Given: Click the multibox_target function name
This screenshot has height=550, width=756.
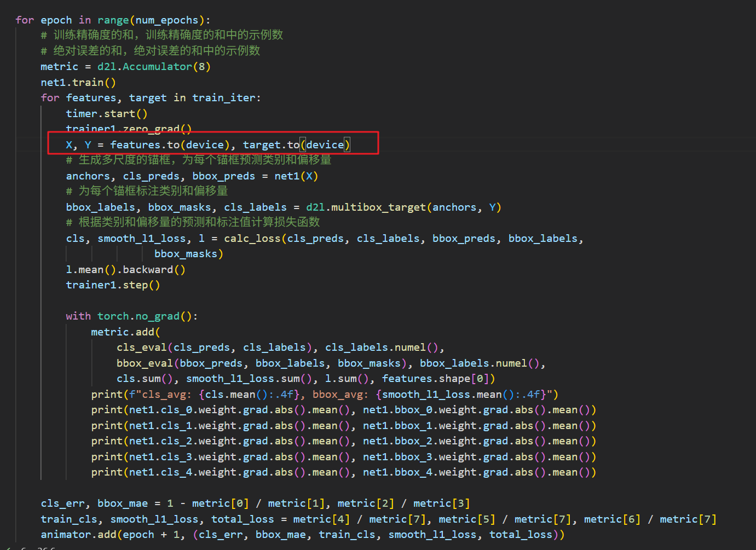Looking at the screenshot, I should click(x=378, y=207).
